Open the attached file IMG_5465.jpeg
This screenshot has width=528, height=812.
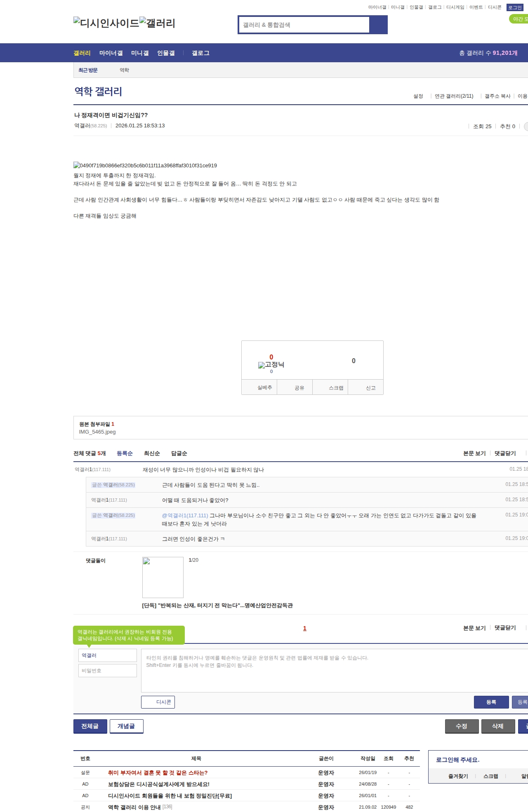point(97,432)
